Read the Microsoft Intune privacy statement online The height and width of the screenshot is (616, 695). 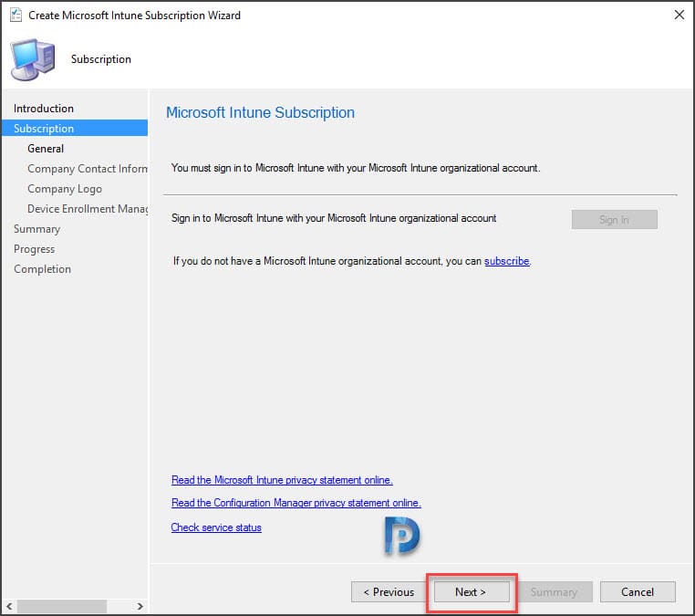click(x=282, y=480)
